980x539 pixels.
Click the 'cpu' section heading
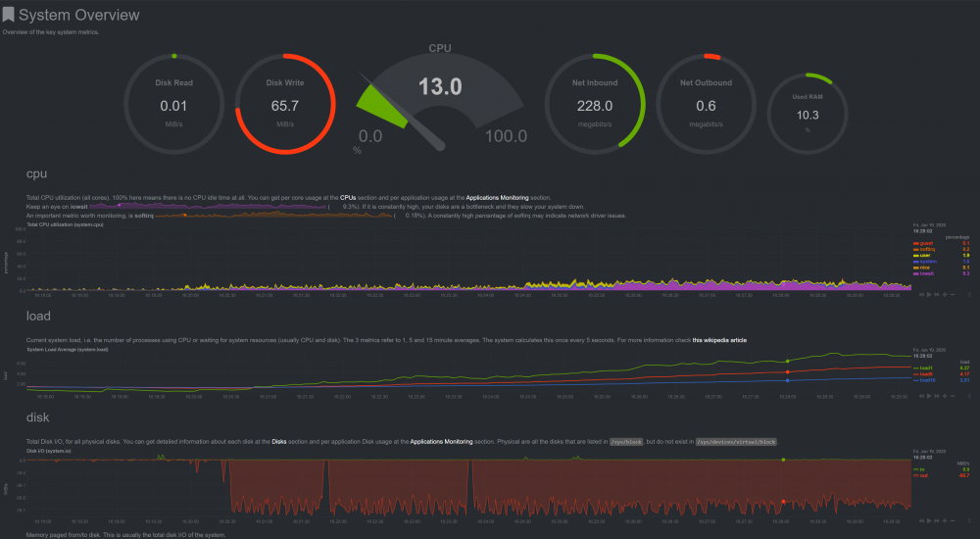point(37,173)
